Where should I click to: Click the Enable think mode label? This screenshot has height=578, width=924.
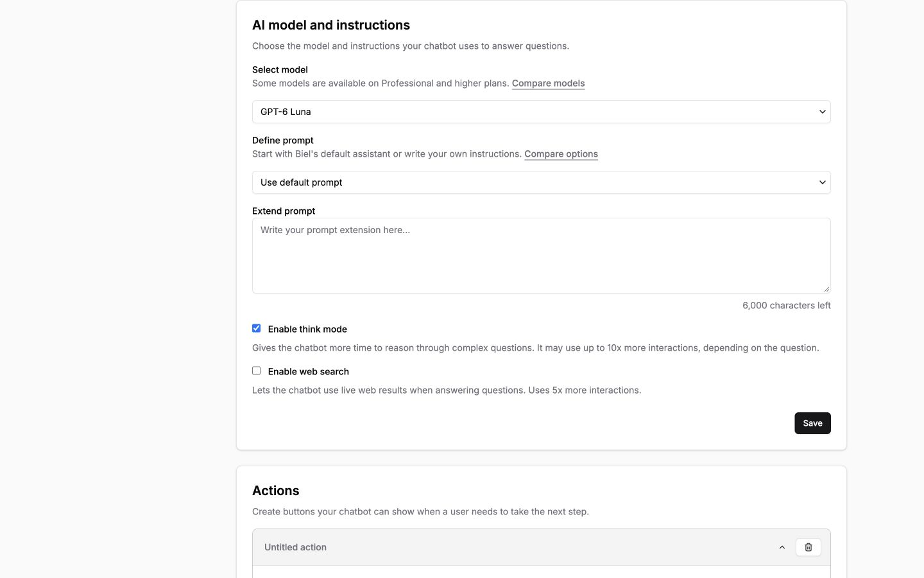coord(307,329)
